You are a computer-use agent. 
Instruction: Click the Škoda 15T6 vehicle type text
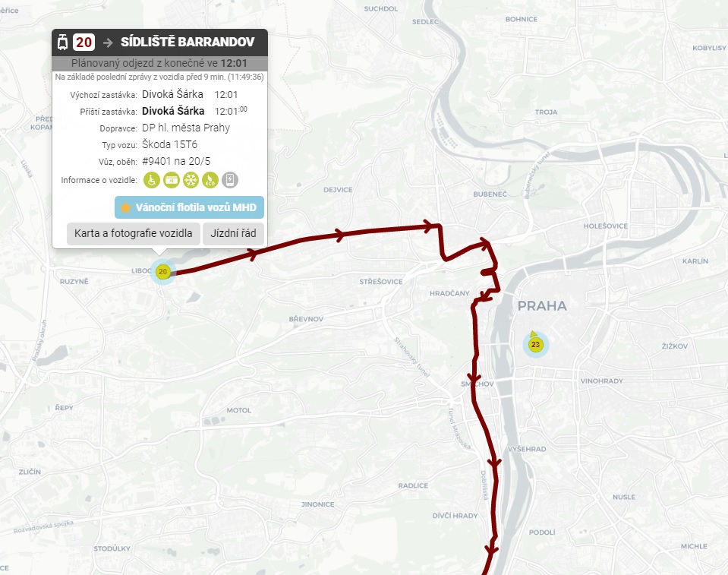click(x=170, y=144)
